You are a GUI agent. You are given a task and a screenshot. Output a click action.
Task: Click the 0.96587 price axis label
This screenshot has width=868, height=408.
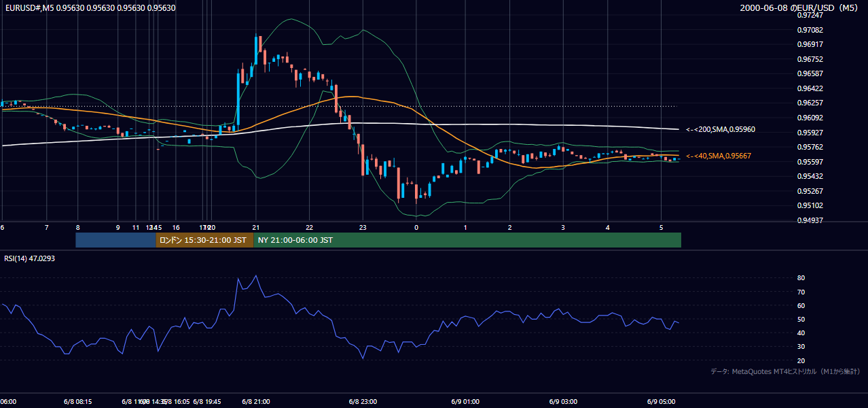click(x=810, y=73)
